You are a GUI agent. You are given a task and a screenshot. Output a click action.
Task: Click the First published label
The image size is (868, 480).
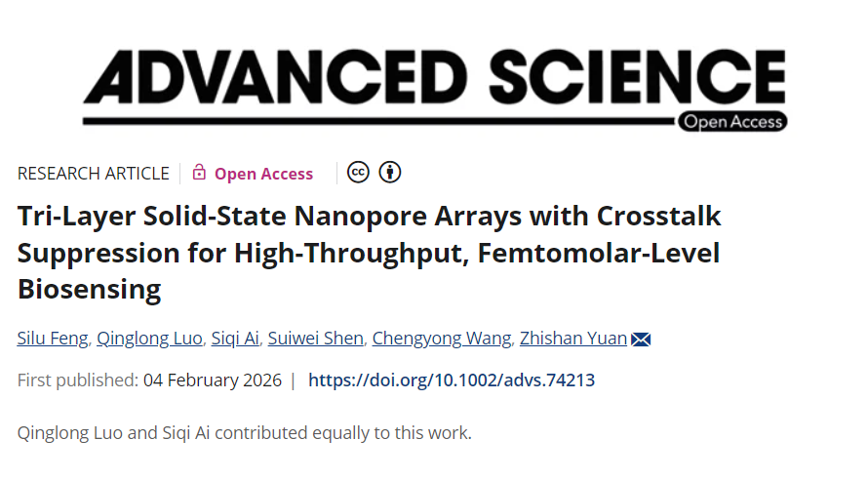click(x=78, y=380)
